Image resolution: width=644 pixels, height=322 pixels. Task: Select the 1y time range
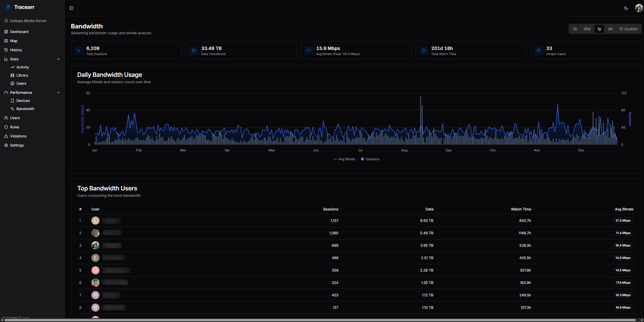[599, 29]
